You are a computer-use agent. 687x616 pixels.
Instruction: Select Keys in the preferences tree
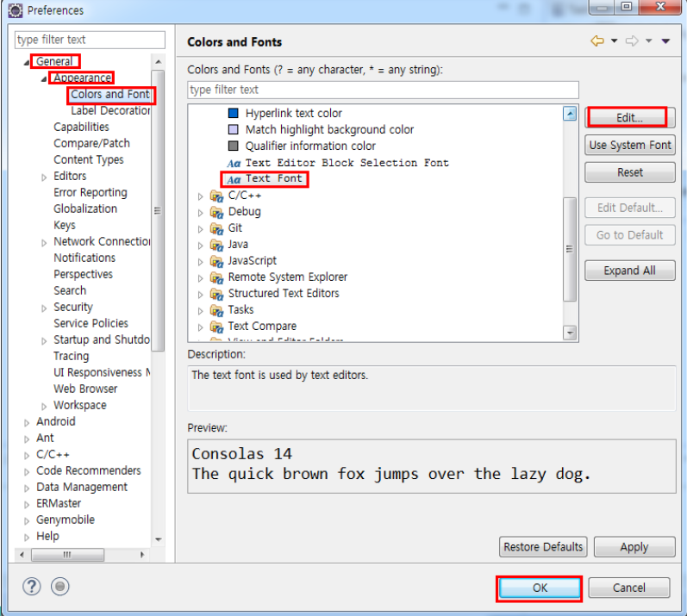[65, 225]
